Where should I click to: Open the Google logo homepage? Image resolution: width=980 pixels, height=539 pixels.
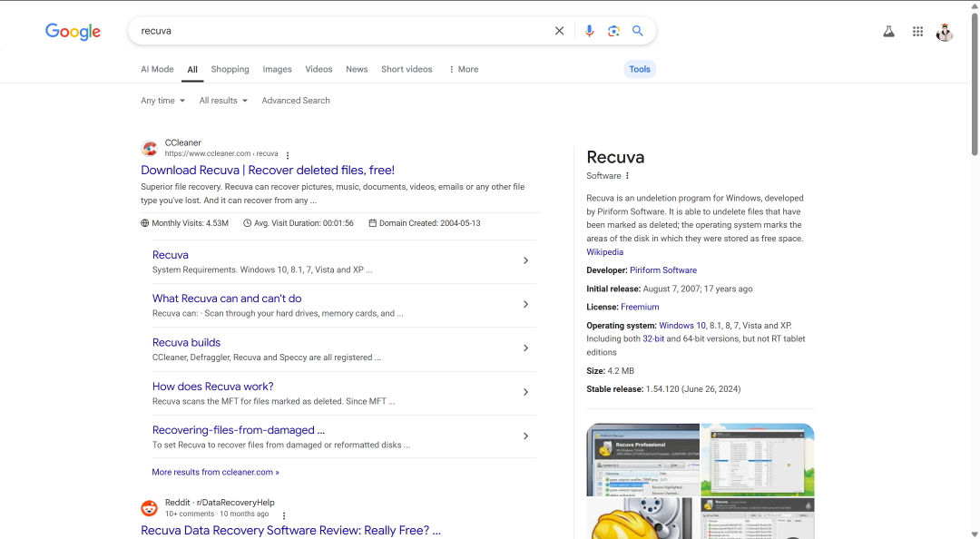[73, 31]
